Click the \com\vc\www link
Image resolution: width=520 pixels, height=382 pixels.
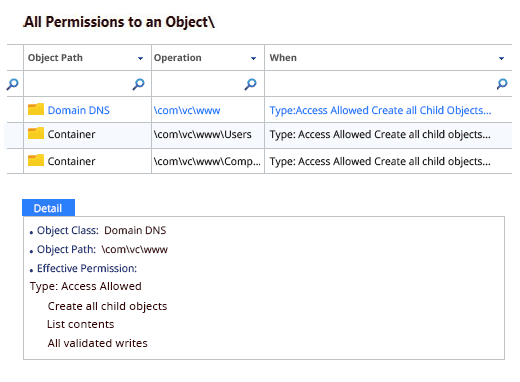click(x=187, y=110)
